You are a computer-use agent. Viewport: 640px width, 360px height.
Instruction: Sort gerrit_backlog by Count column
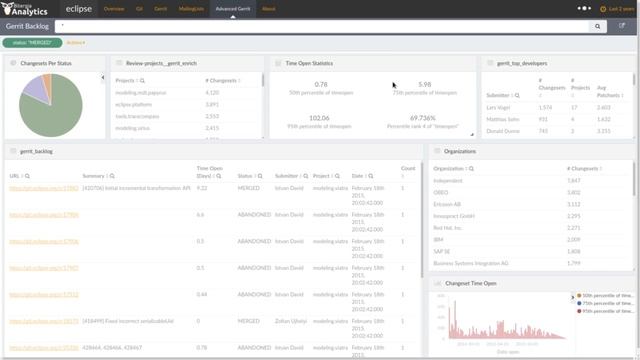[408, 172]
